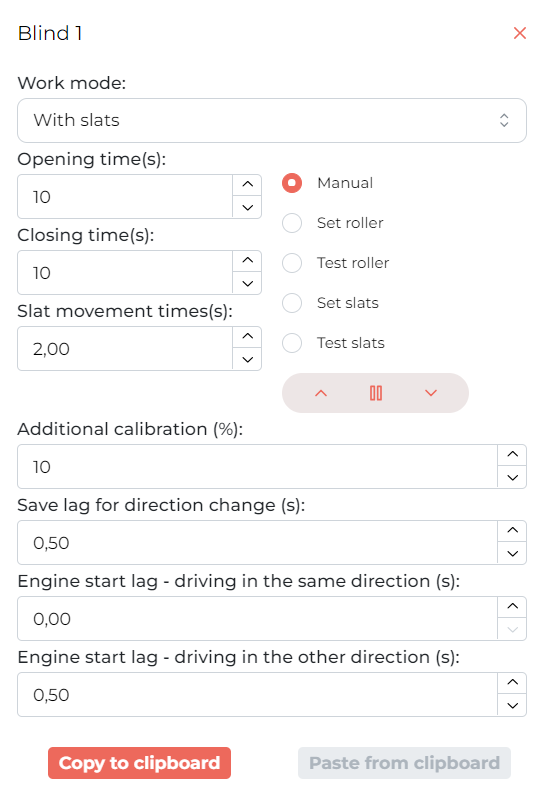Screen dimensions: 543x798
Task: Click the Paste from clipboard button
Action: pos(404,763)
